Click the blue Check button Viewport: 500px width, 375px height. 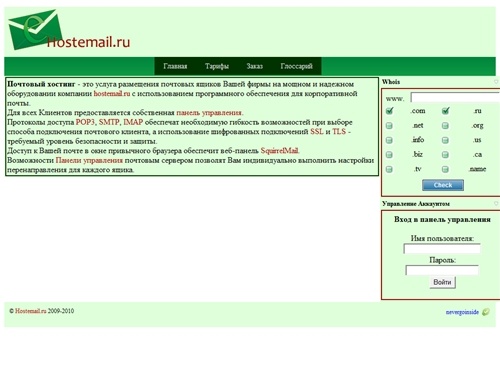point(443,185)
